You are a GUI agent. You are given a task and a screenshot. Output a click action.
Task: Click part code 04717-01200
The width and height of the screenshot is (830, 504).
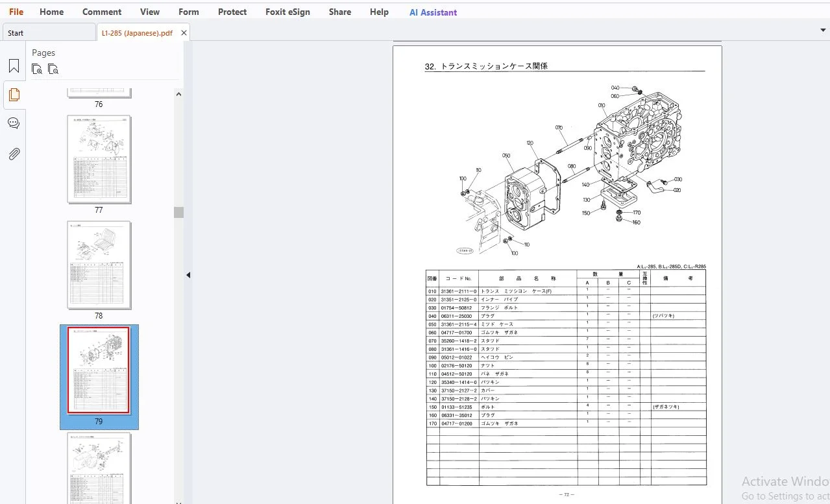click(x=456, y=424)
